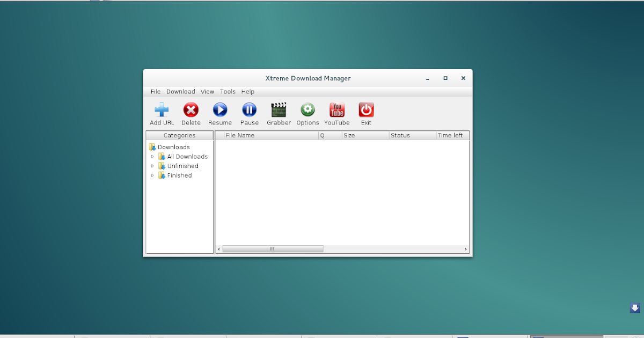Launch the YouTube downloader icon

coord(337,110)
